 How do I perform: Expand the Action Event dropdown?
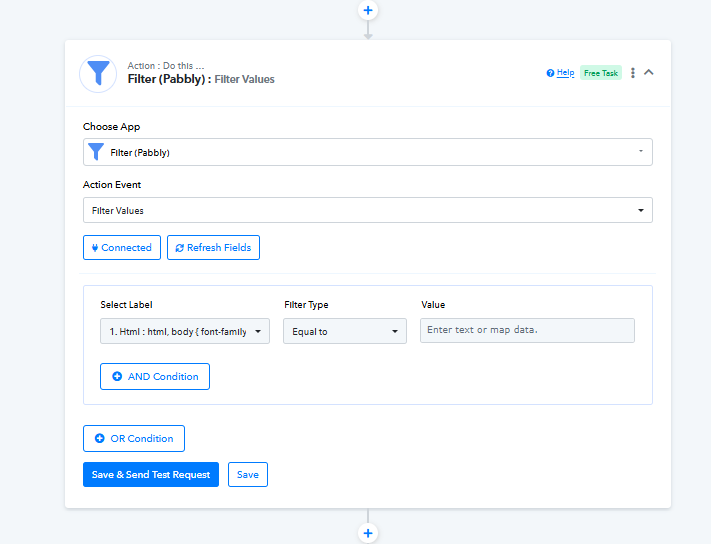tap(640, 211)
